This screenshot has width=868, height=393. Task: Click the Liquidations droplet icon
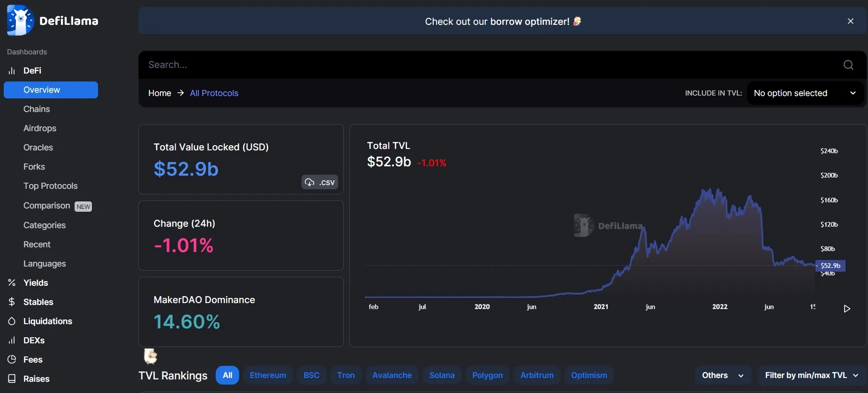[12, 321]
